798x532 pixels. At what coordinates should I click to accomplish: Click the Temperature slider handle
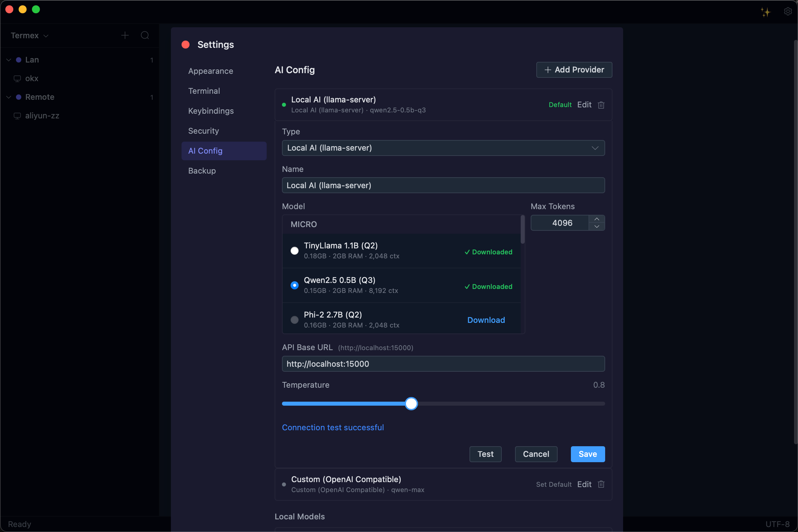(x=411, y=404)
